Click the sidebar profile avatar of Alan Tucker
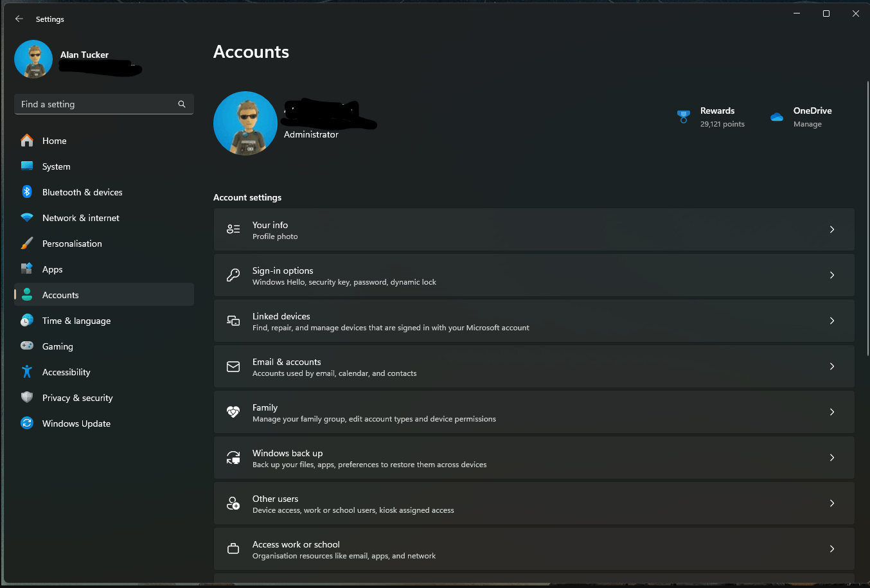Viewport: 870px width, 588px height. pos(33,59)
